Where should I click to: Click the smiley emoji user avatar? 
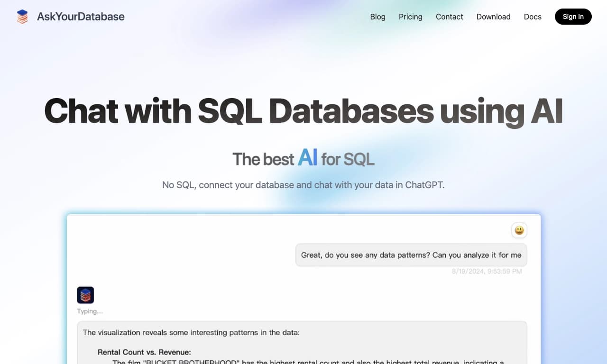click(x=519, y=230)
